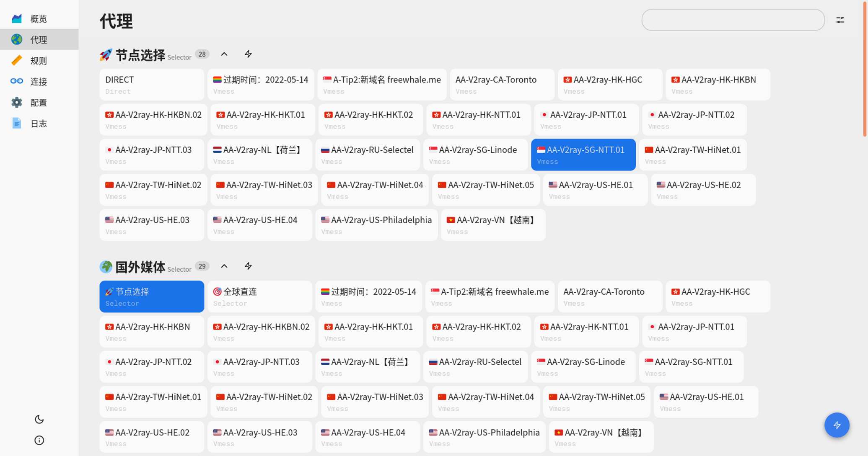Collapse the 节点选择 proxy group
The height and width of the screenshot is (456, 868).
coord(224,54)
